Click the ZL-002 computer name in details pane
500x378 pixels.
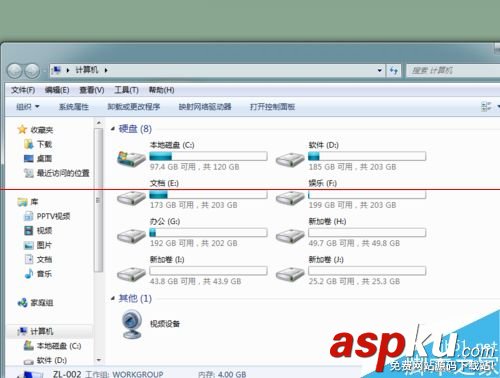[x=67, y=374]
